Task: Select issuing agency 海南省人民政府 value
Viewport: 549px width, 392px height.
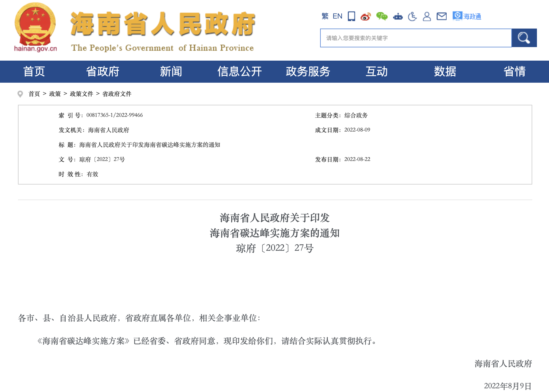Action: (x=109, y=130)
